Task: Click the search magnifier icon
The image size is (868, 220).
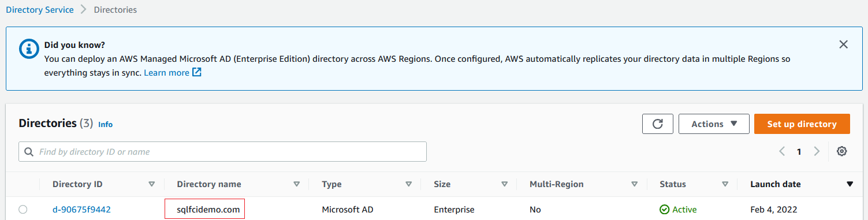Action: click(x=29, y=152)
